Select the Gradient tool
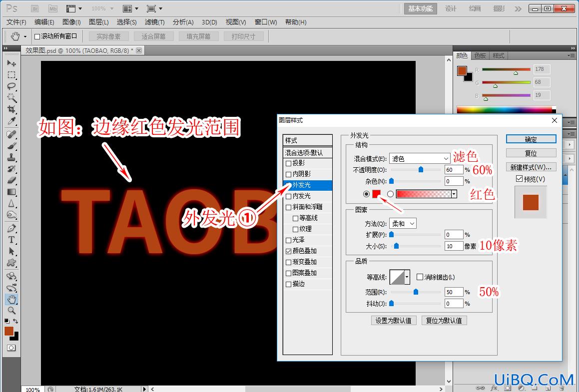The image size is (579, 392). pos(11,192)
